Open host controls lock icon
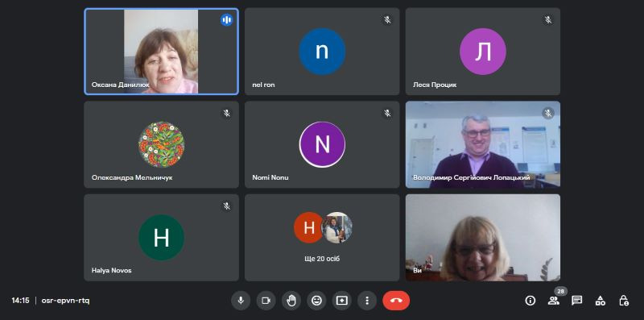 [624, 301]
